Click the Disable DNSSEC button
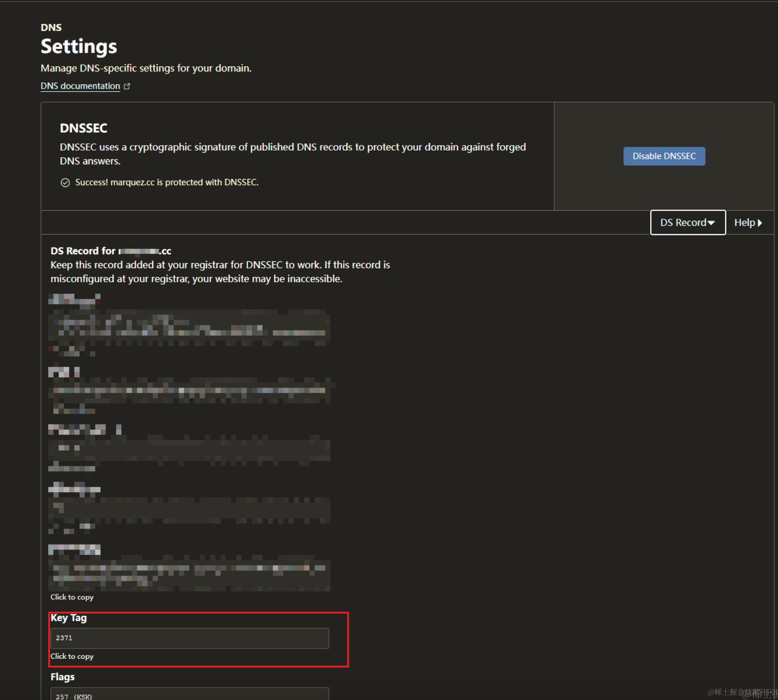Screen dimensions: 778x700 [x=664, y=156]
